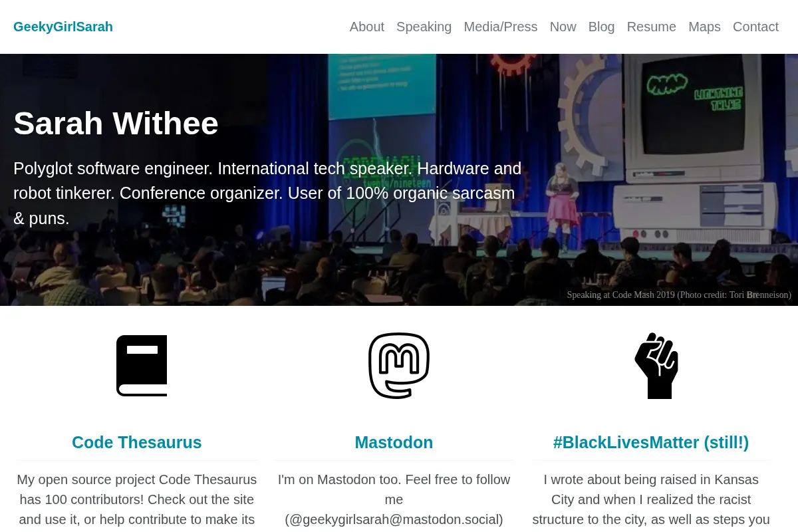
Task: Navigate to Maps
Action: tap(704, 27)
